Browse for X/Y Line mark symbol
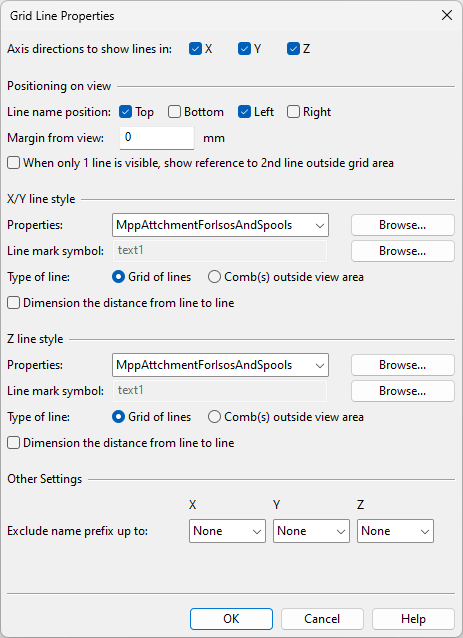 tap(402, 251)
